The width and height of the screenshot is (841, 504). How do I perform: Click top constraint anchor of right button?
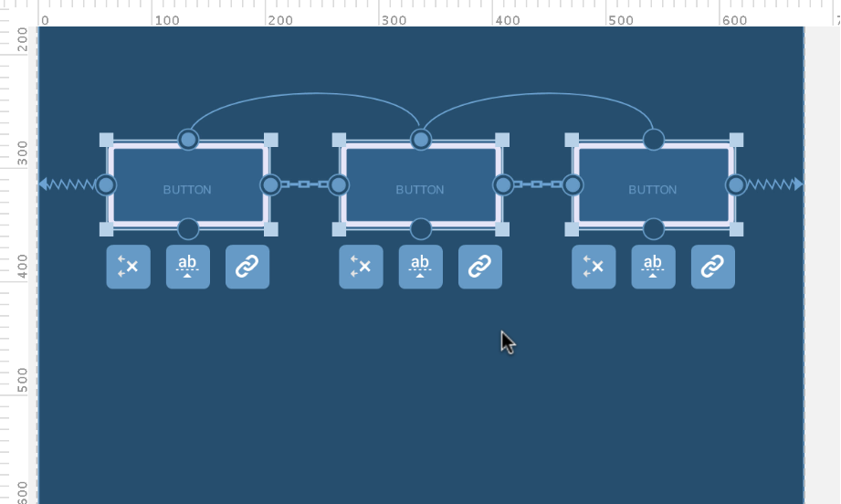pos(654,140)
